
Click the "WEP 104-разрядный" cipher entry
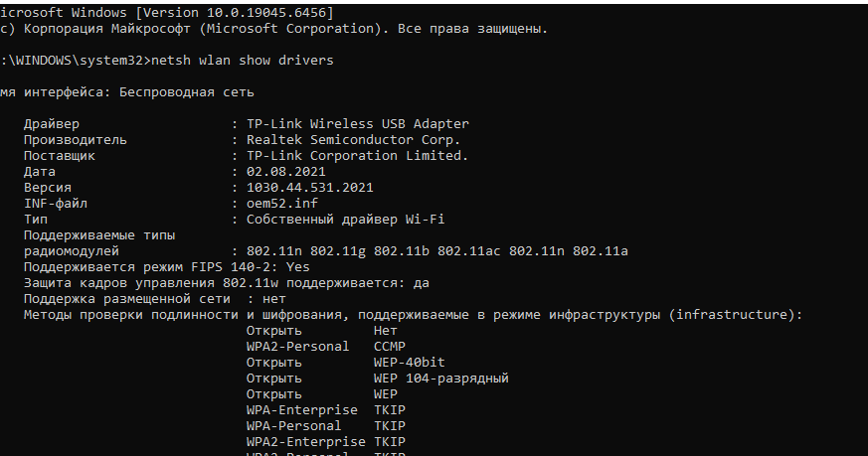441,379
